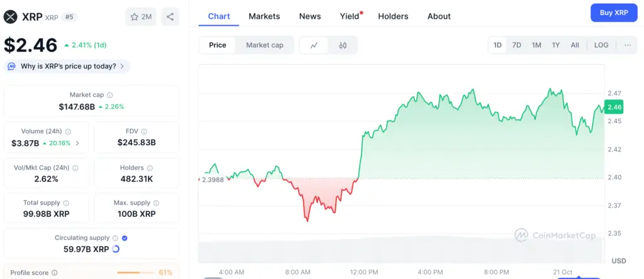Open the chart more options menu
This screenshot has height=279, width=644.
pos(628,45)
